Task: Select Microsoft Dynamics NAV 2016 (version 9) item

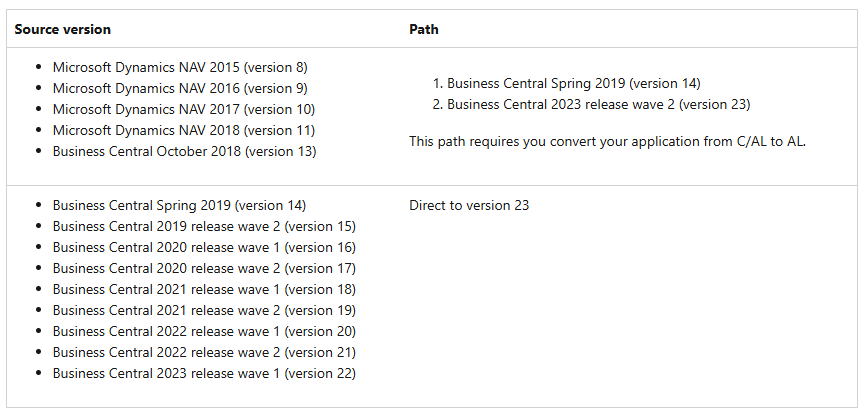Action: 180,88
